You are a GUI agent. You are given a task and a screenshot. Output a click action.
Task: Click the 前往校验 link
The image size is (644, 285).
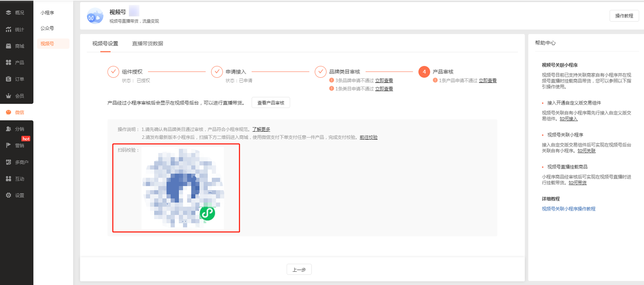pyautogui.click(x=368, y=137)
